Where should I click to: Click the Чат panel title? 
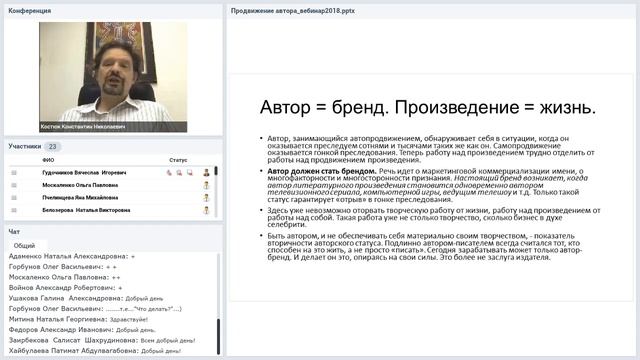[14, 231]
